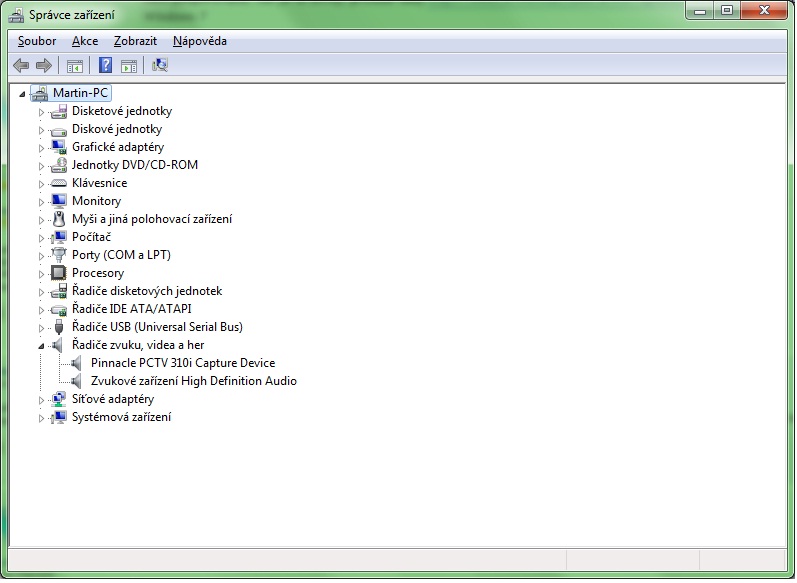797x583 pixels.
Task: Select the Řadiče IDE ATA/ATAPI label
Action: pos(132,309)
